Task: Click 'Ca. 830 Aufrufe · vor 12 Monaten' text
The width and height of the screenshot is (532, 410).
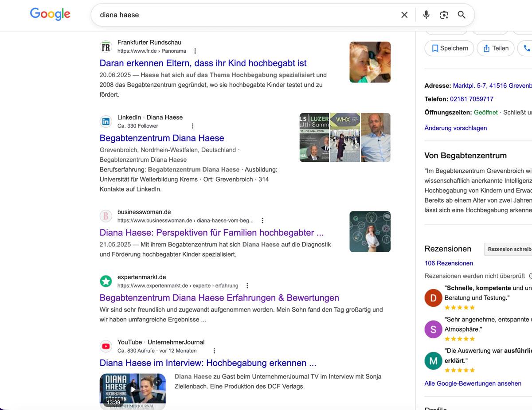Action: [x=157, y=351]
